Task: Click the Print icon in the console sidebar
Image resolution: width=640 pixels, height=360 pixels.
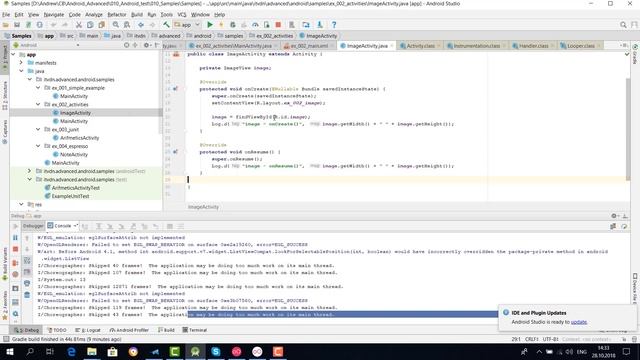Action: [x=27, y=283]
